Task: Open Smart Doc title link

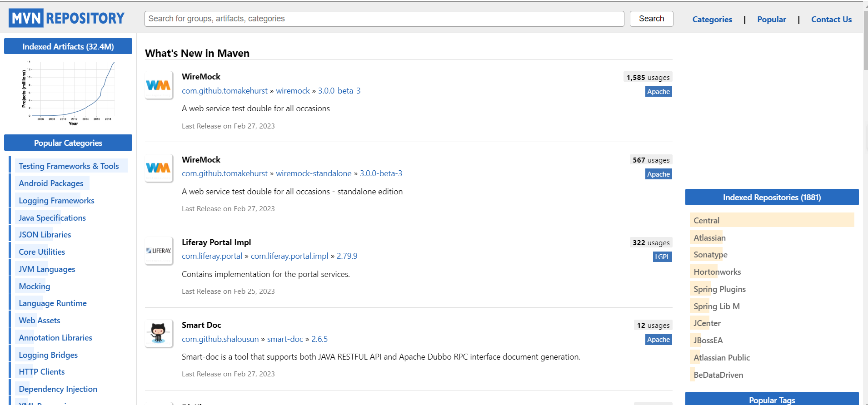Action: click(x=201, y=325)
